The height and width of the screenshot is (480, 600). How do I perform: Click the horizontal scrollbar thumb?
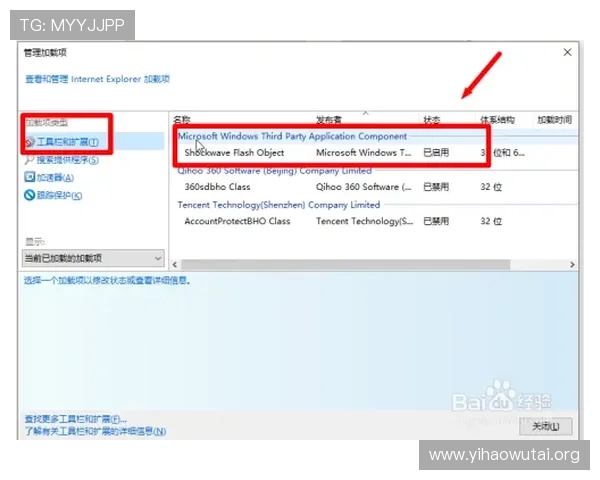346,264
